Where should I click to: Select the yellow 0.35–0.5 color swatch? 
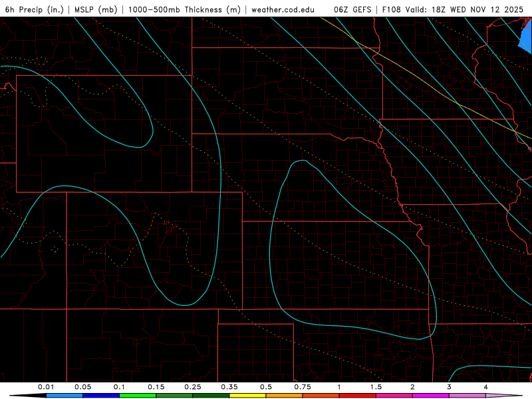click(247, 396)
